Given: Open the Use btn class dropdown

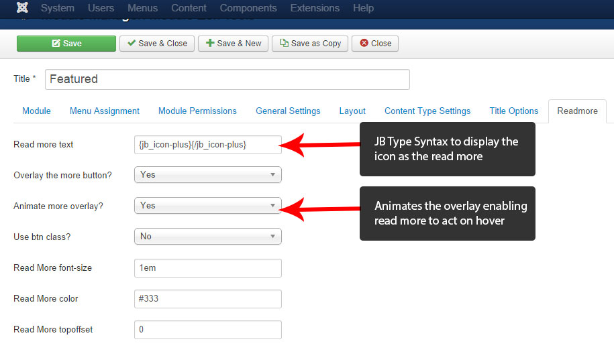Looking at the screenshot, I should [x=208, y=237].
